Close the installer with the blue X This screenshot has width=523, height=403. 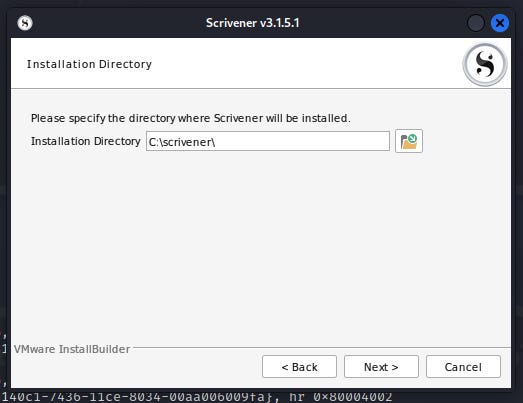point(500,23)
